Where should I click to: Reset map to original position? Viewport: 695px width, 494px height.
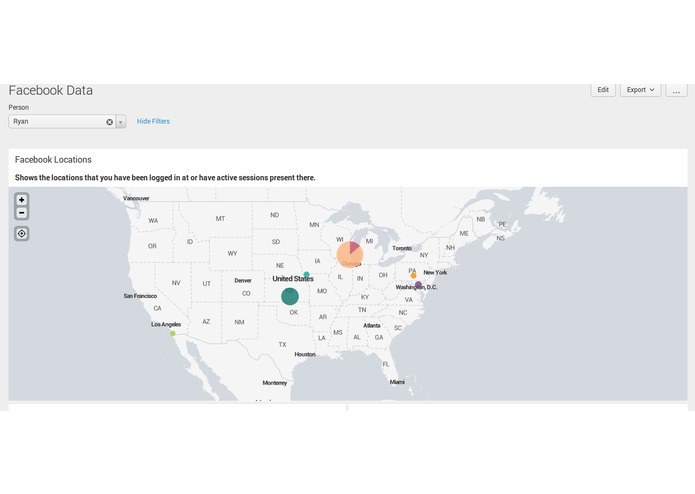coord(21,233)
